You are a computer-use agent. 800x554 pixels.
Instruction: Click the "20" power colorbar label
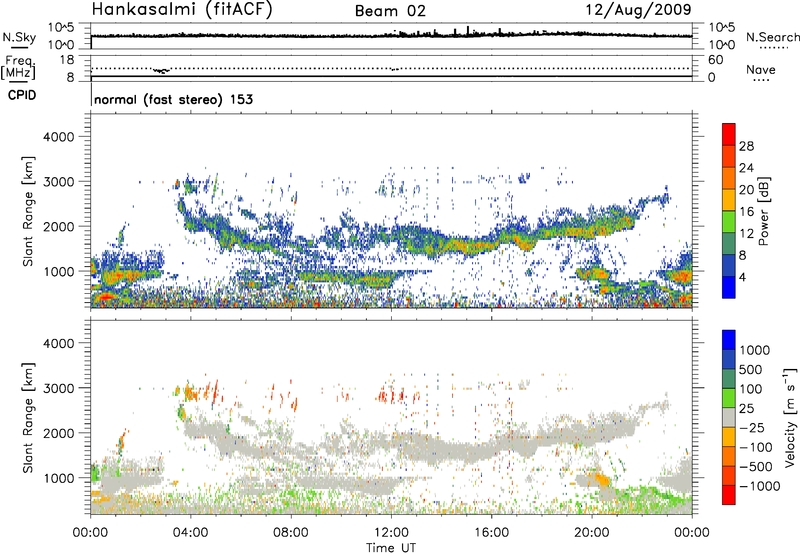746,190
